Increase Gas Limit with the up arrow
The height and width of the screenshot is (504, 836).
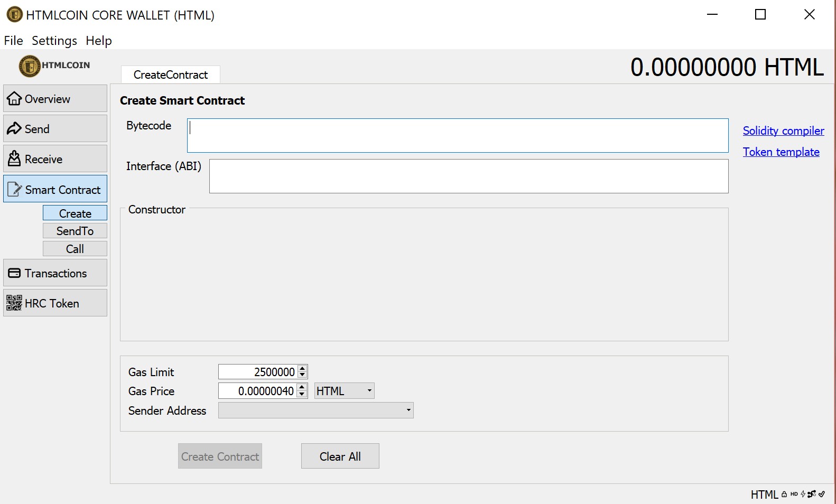(302, 368)
